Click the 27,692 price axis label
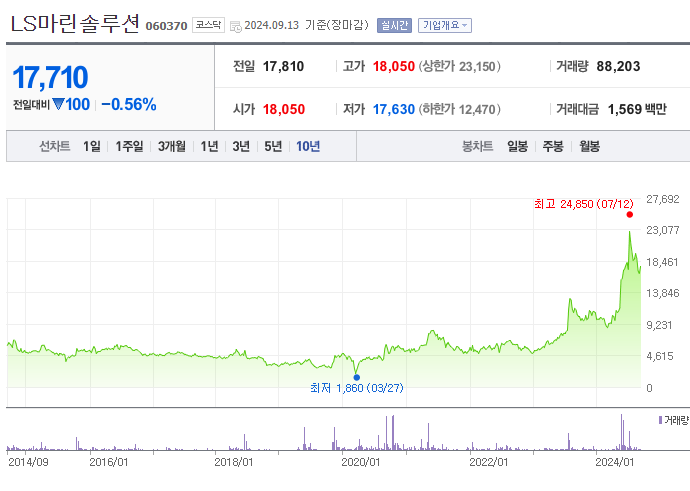 pyautogui.click(x=663, y=199)
